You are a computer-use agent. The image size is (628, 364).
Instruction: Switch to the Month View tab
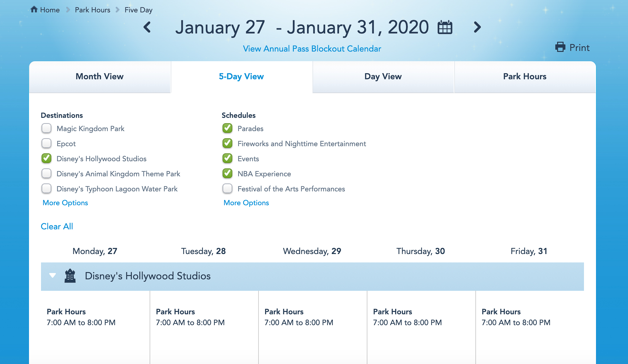[x=100, y=77]
